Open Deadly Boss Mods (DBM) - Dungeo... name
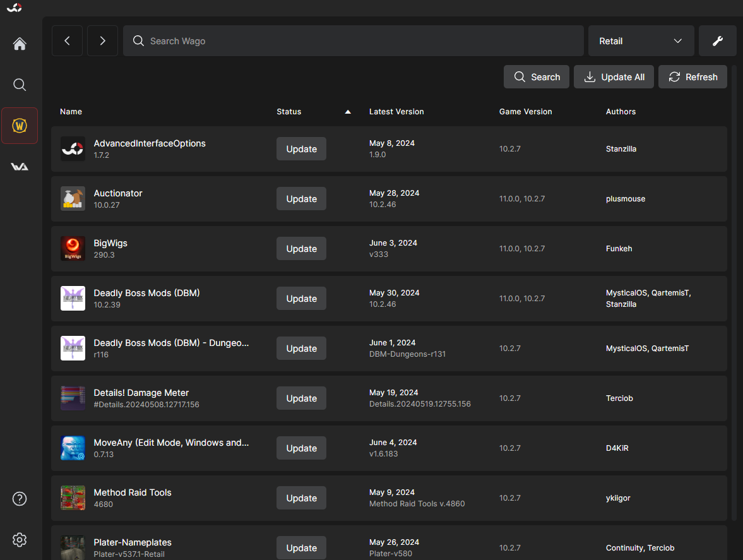743x560 pixels. (x=171, y=343)
